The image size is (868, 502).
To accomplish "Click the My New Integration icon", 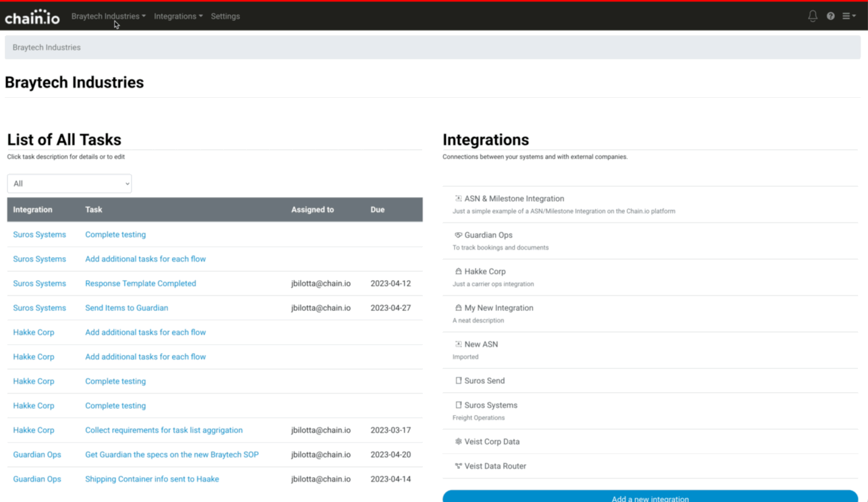I will coord(459,308).
